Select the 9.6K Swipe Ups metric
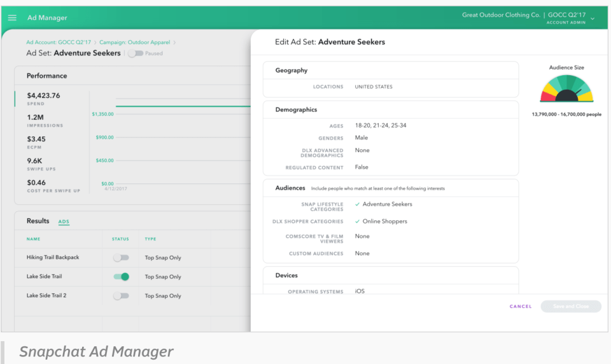 click(x=41, y=164)
